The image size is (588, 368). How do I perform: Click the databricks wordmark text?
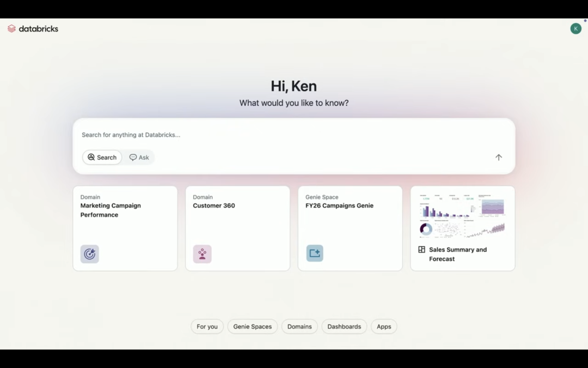(39, 28)
